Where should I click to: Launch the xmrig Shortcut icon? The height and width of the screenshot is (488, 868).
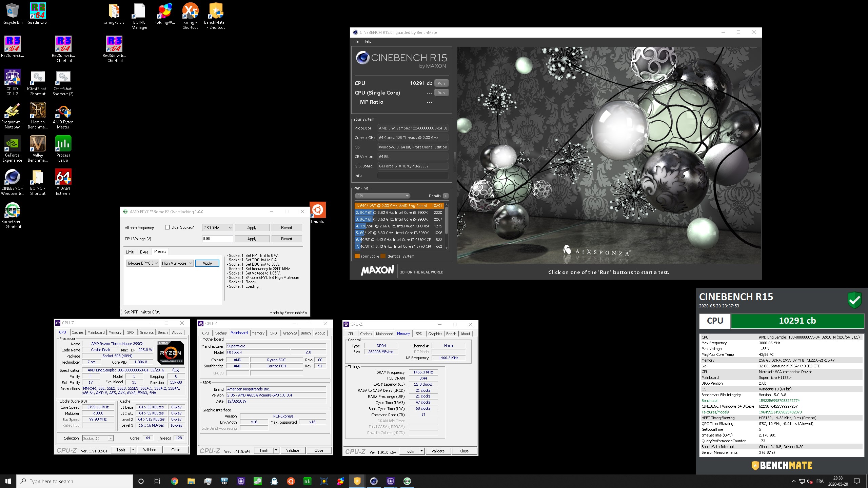pyautogui.click(x=190, y=16)
